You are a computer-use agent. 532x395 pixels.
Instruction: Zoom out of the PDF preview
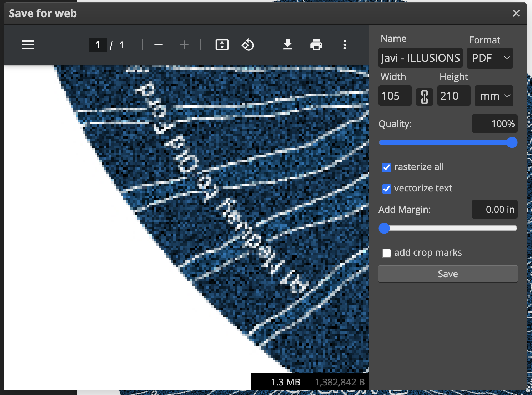click(x=159, y=45)
